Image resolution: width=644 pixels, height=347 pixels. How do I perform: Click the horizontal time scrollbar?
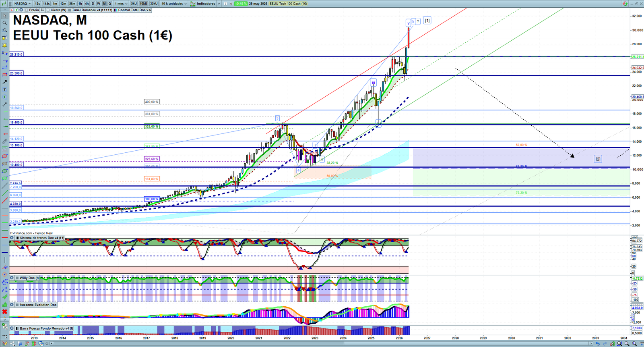coord(322,344)
